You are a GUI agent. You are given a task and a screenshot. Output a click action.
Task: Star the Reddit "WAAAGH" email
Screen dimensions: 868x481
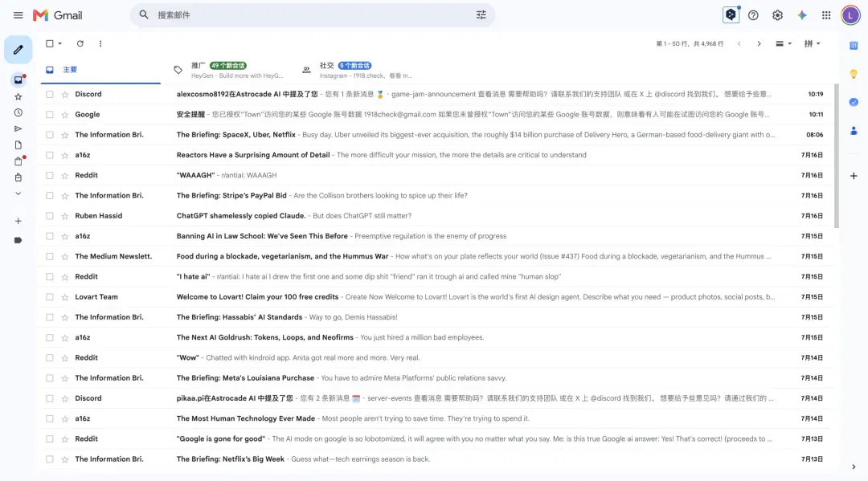65,175
